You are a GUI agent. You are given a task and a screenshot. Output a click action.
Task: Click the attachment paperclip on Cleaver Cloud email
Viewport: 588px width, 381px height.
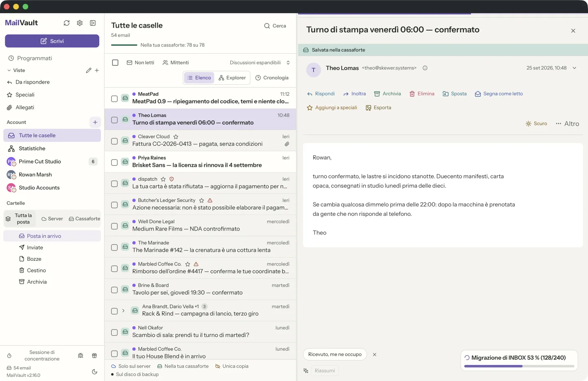[287, 144]
